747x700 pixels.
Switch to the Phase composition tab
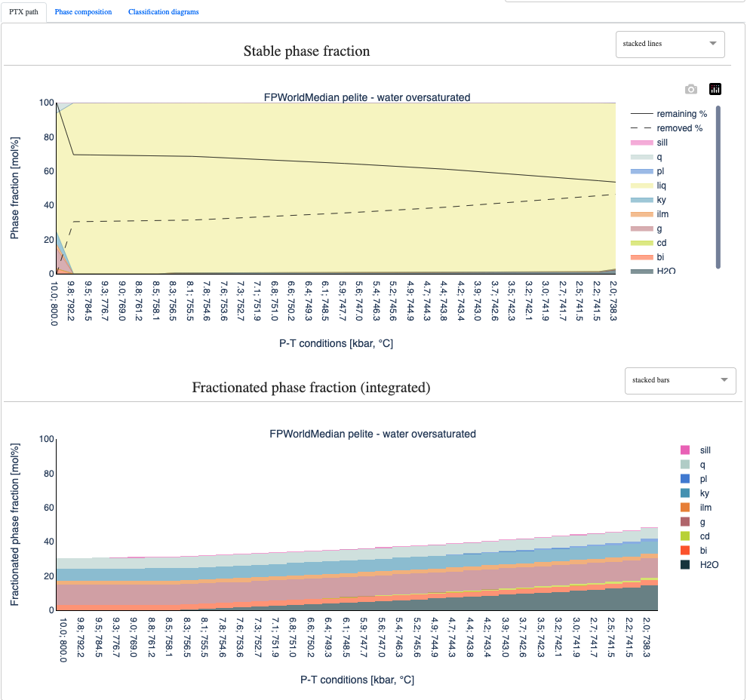tap(83, 12)
